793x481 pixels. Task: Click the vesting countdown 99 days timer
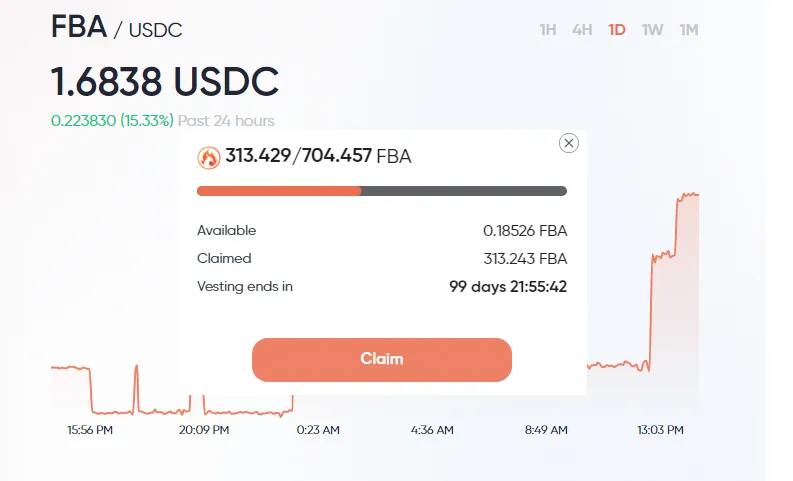[508, 287]
